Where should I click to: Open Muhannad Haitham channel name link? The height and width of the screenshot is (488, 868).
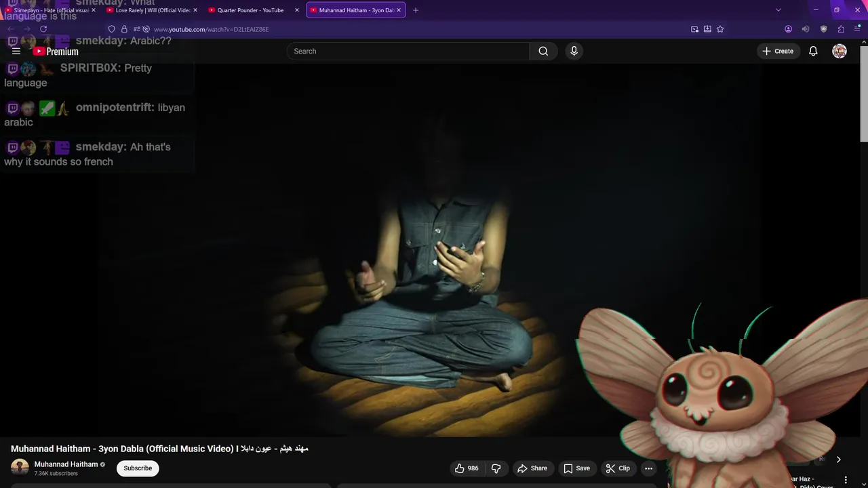point(66,464)
